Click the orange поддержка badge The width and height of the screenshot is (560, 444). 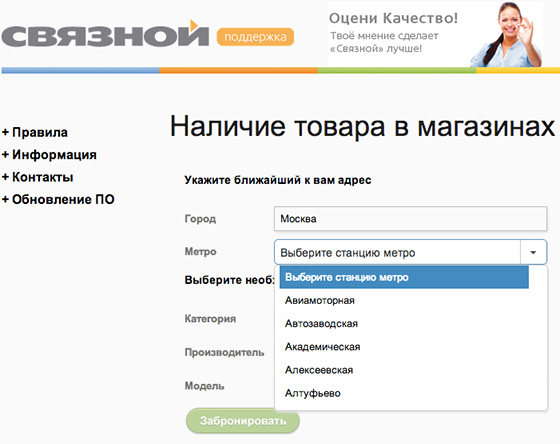[x=255, y=37]
